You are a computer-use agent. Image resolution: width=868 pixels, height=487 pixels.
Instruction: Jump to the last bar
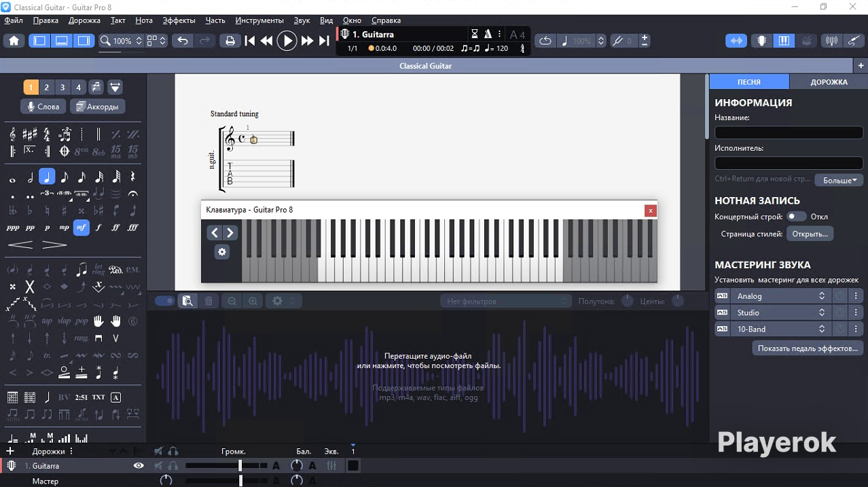pyautogui.click(x=325, y=41)
